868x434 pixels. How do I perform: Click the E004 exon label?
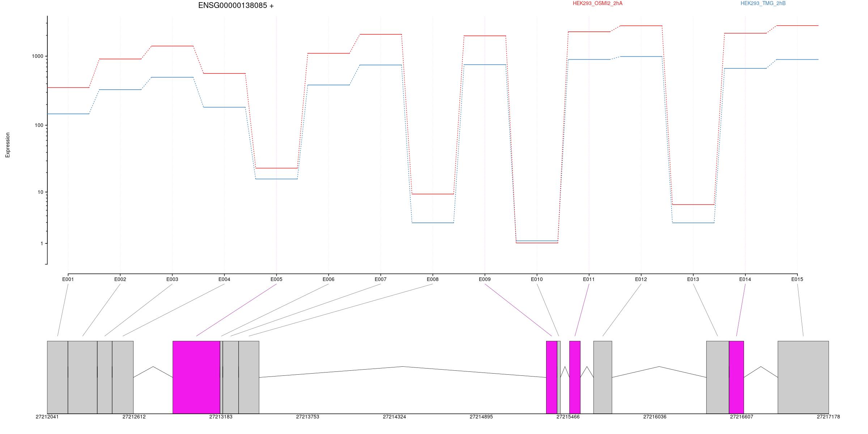tap(224, 279)
